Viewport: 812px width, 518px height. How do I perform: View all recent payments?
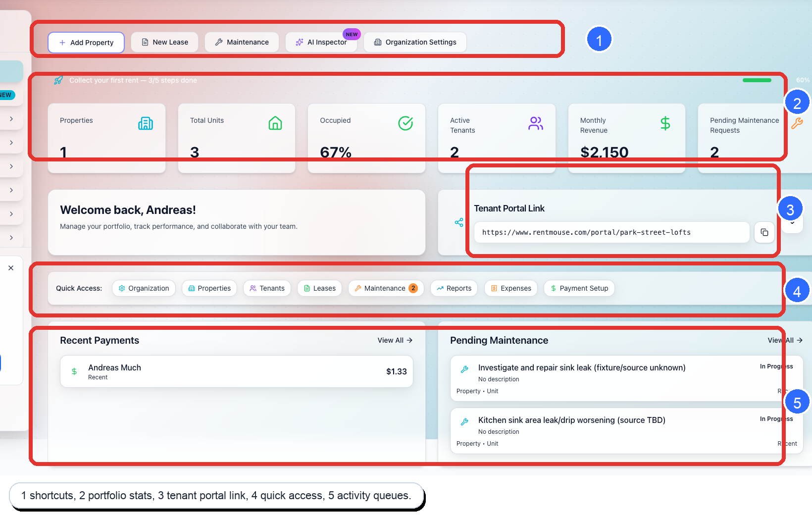(395, 340)
